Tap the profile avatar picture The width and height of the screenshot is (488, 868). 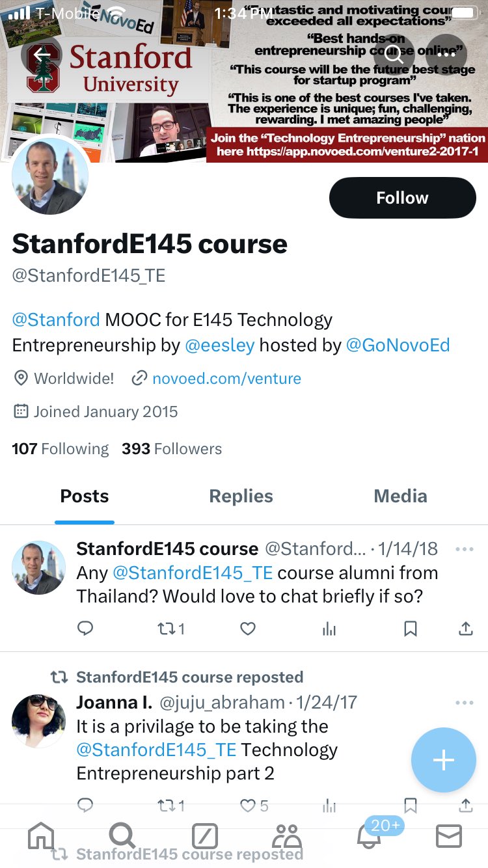(51, 176)
